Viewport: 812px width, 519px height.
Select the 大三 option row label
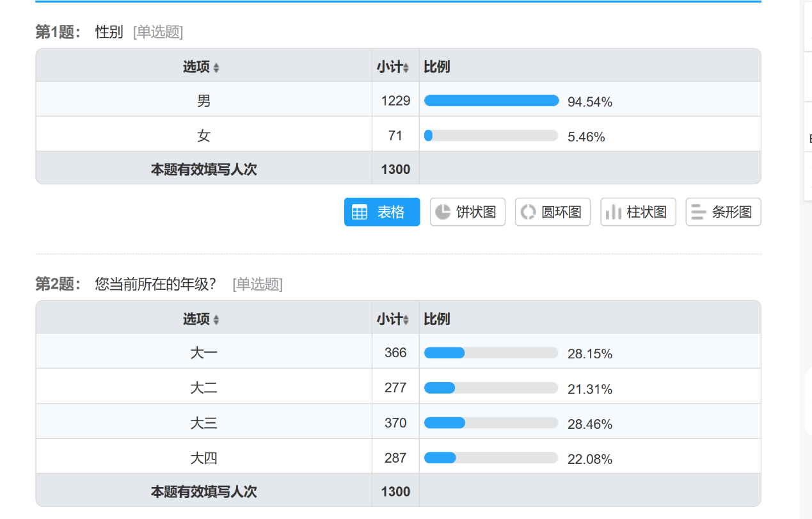203,423
